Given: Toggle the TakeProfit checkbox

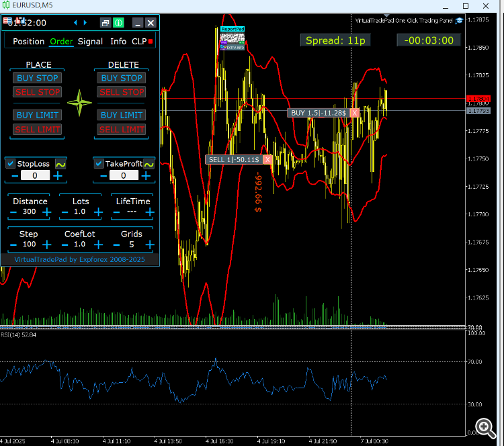Looking at the screenshot, I should click(x=99, y=163).
